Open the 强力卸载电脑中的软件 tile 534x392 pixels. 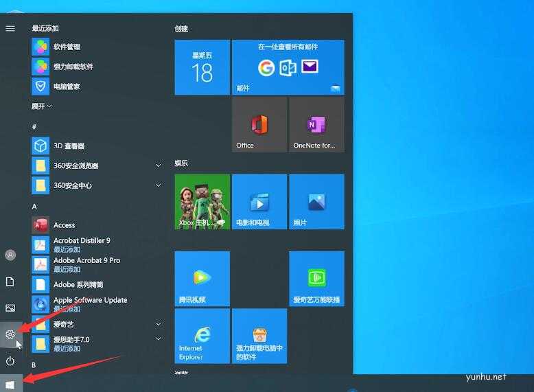tap(259, 336)
